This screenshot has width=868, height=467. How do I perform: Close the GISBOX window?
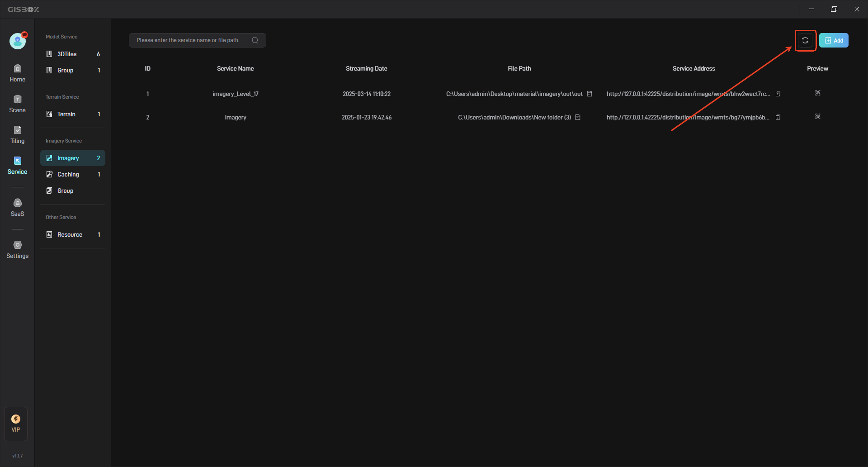857,9
